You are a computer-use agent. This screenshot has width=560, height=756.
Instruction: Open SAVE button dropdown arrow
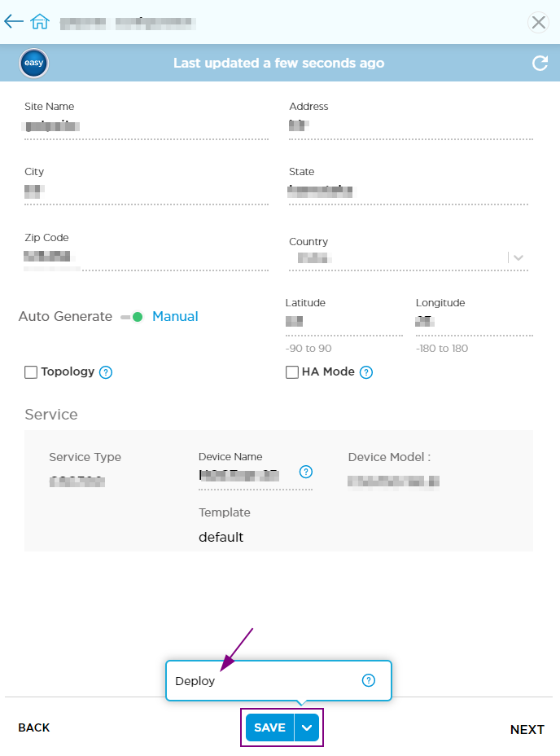pos(307,727)
